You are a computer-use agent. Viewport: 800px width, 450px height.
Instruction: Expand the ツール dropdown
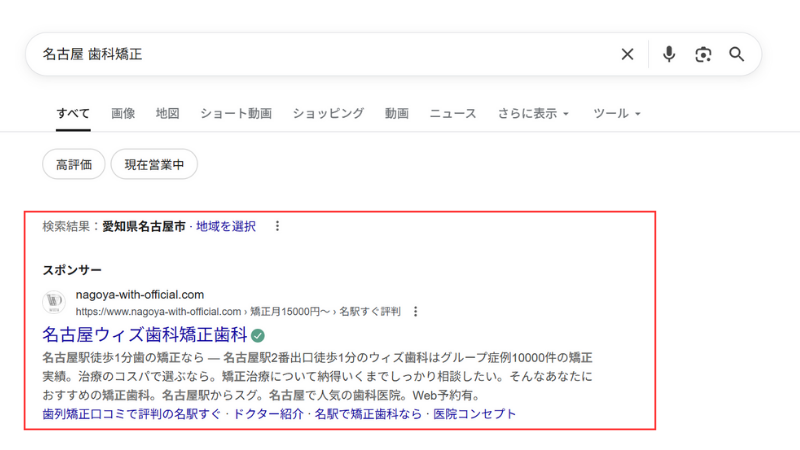(x=616, y=113)
